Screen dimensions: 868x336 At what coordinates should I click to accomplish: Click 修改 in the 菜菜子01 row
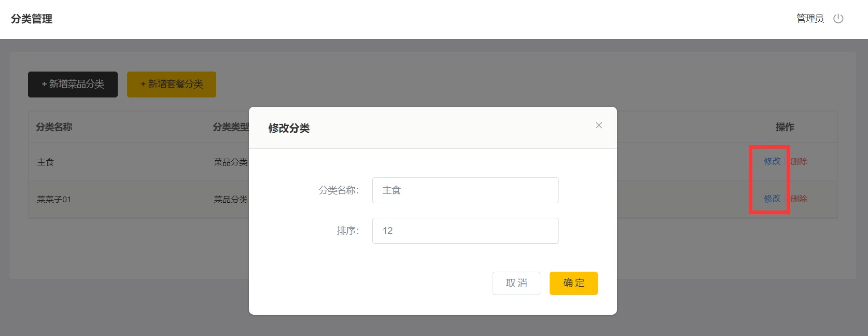point(772,199)
